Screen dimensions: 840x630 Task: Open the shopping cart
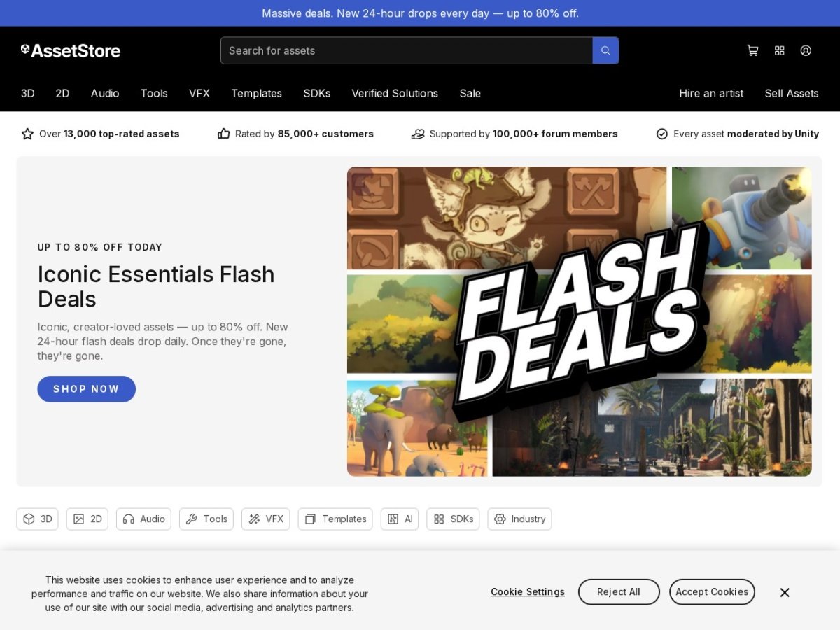pyautogui.click(x=752, y=50)
